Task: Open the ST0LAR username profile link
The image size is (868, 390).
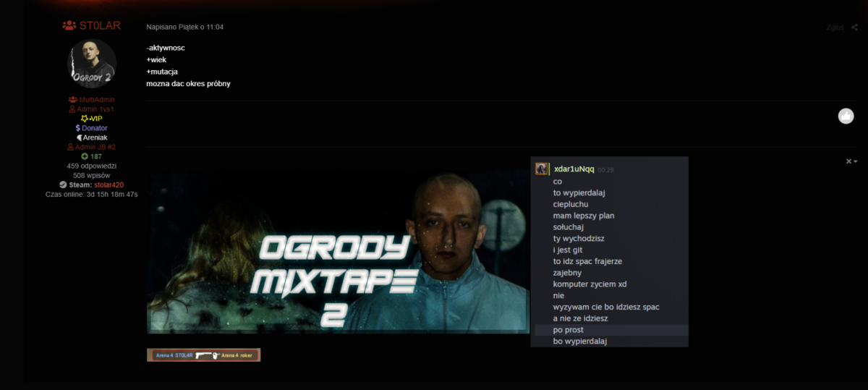Action: point(100,26)
